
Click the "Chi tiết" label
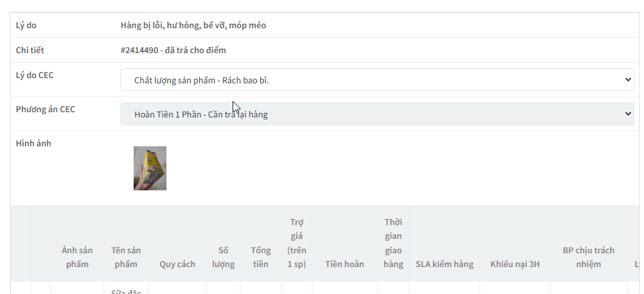point(29,50)
